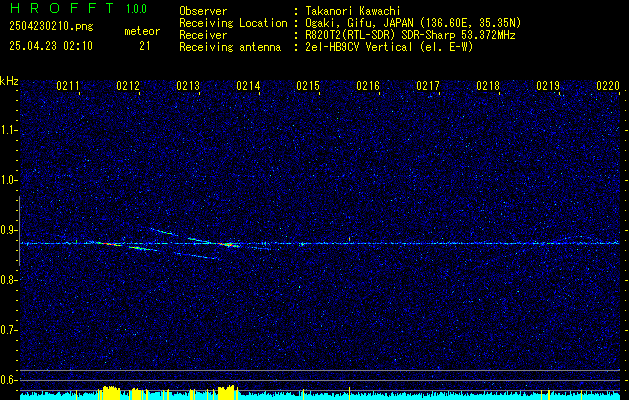Select the filename 2504230210.png
The height and width of the screenshot is (400, 629).
point(51,26)
